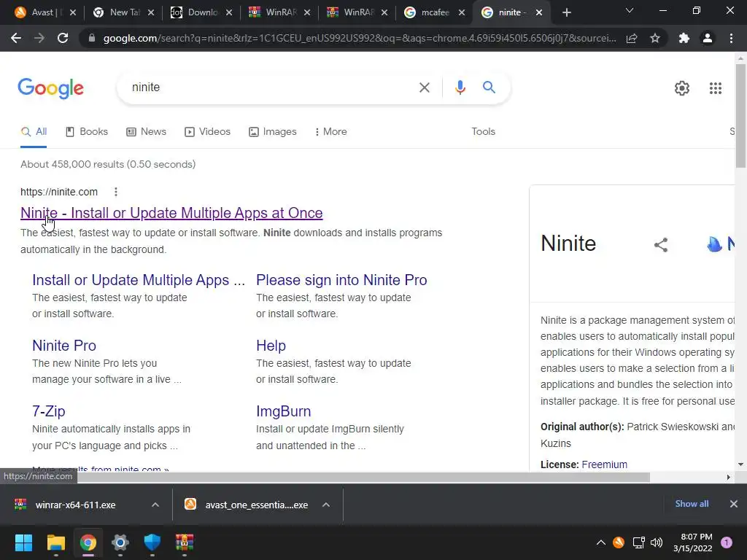Open result options beside ninite.com URL
Viewport: 747px width, 560px height.
116,192
